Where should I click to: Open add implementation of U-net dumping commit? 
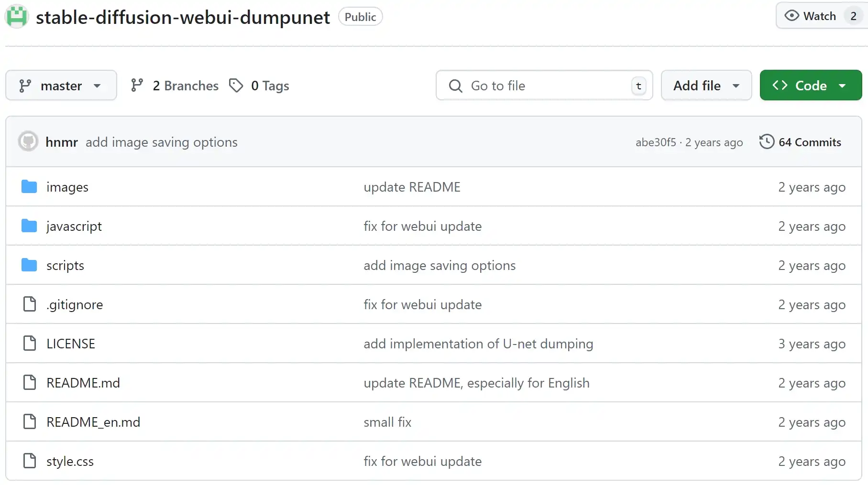click(478, 344)
